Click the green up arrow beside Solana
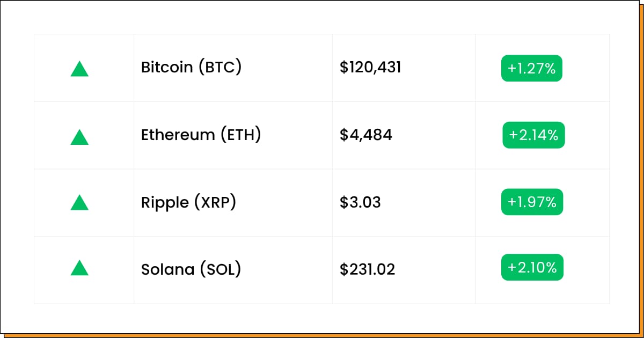The height and width of the screenshot is (338, 644). click(79, 268)
